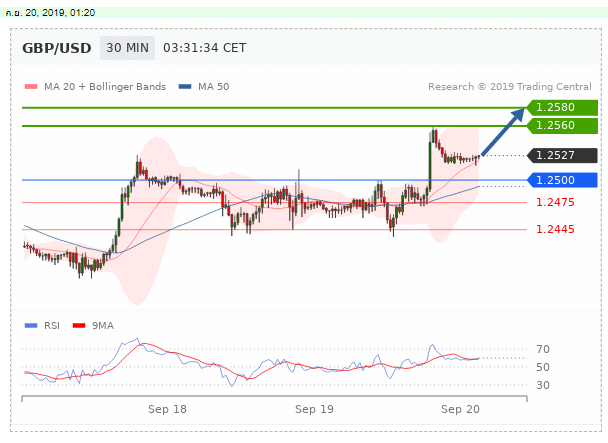
Task: Click the RSI blue legend swatch
Action: pyautogui.click(x=31, y=325)
